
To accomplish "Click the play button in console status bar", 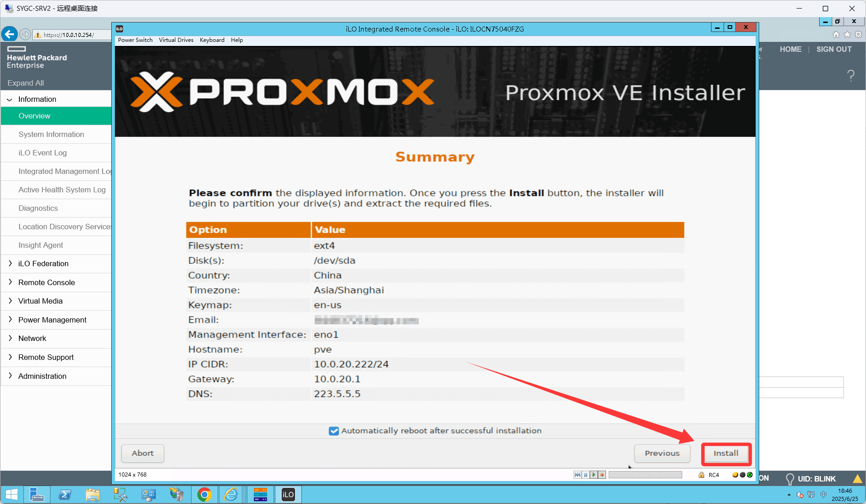I will [594, 475].
